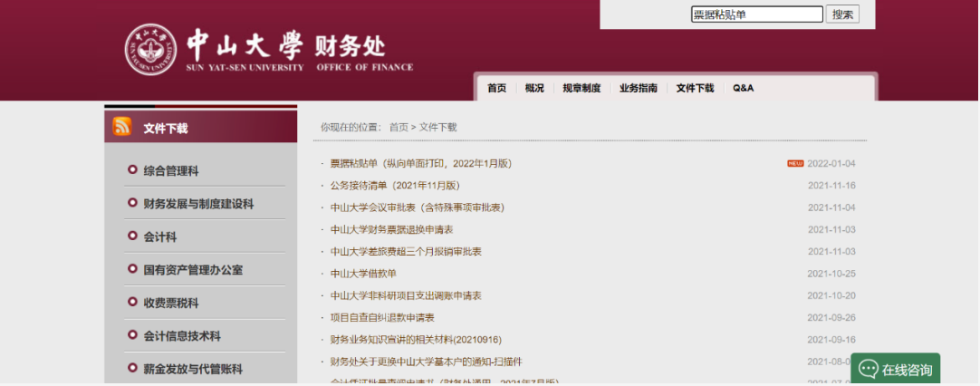The height and width of the screenshot is (386, 980).
Task: Go to the 首页 navigation tab
Action: tap(496, 88)
